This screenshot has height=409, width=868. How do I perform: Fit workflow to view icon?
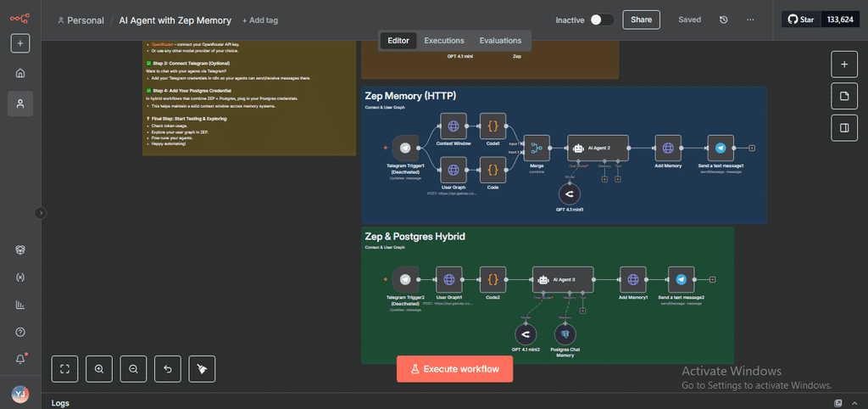tap(65, 368)
